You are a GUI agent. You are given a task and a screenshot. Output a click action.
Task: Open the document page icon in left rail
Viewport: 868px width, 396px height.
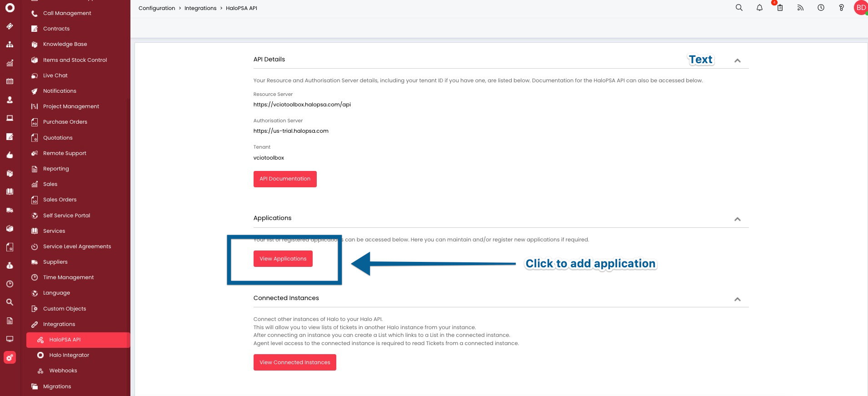tap(10, 321)
